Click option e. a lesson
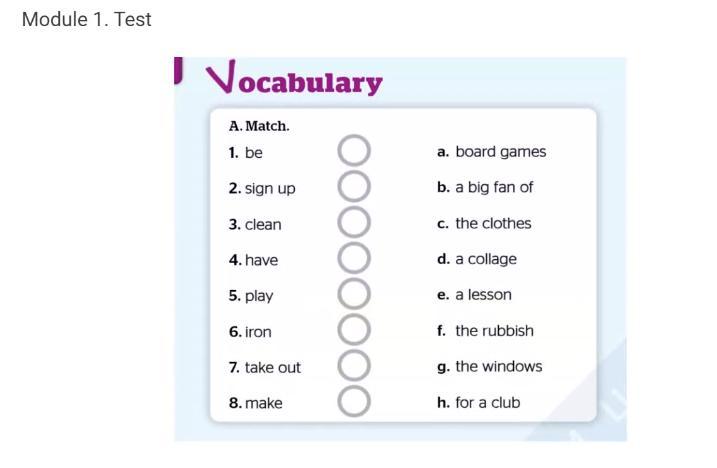 [474, 295]
